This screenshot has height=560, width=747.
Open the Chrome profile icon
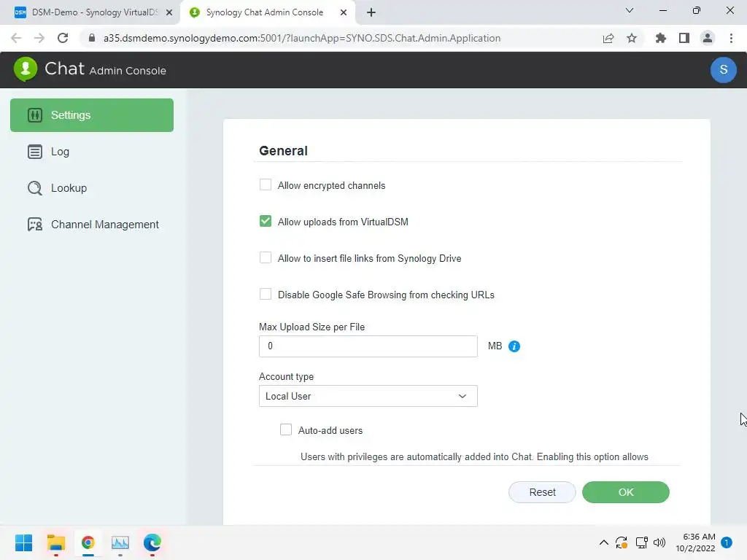708,38
